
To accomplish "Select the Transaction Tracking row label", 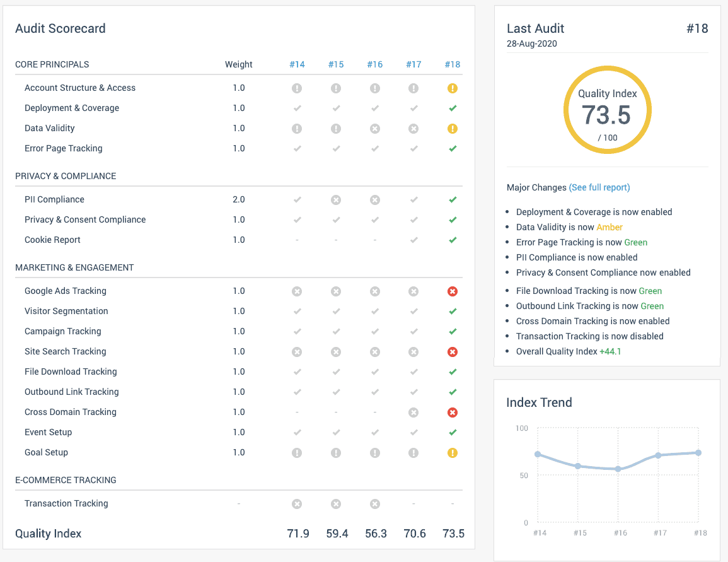I will 66,503.
